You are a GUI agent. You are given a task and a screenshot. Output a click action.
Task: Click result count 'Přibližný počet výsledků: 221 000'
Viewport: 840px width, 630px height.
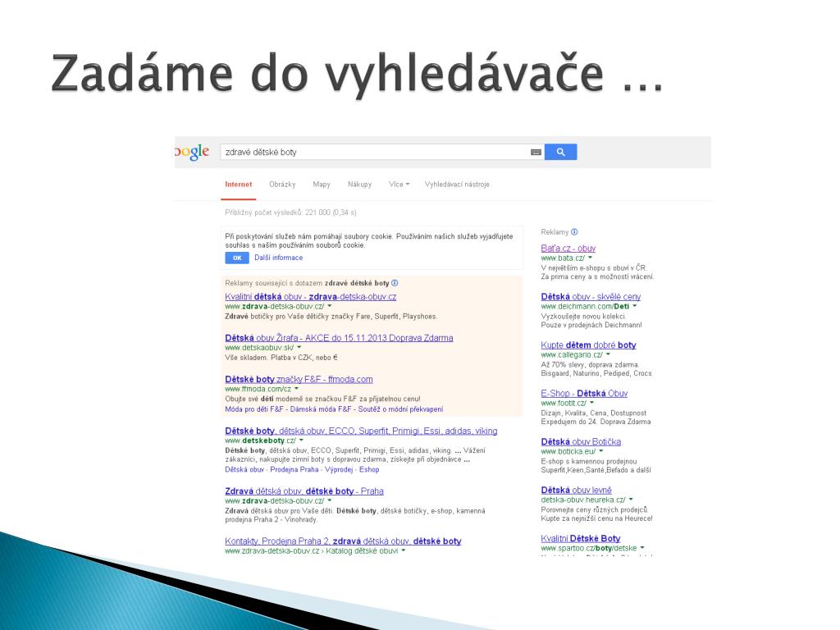[290, 212]
